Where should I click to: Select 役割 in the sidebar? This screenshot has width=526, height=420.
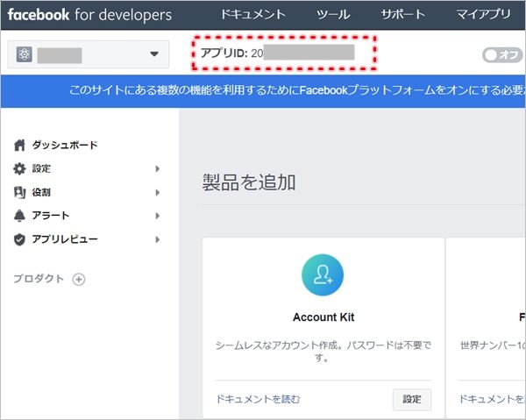pyautogui.click(x=41, y=193)
